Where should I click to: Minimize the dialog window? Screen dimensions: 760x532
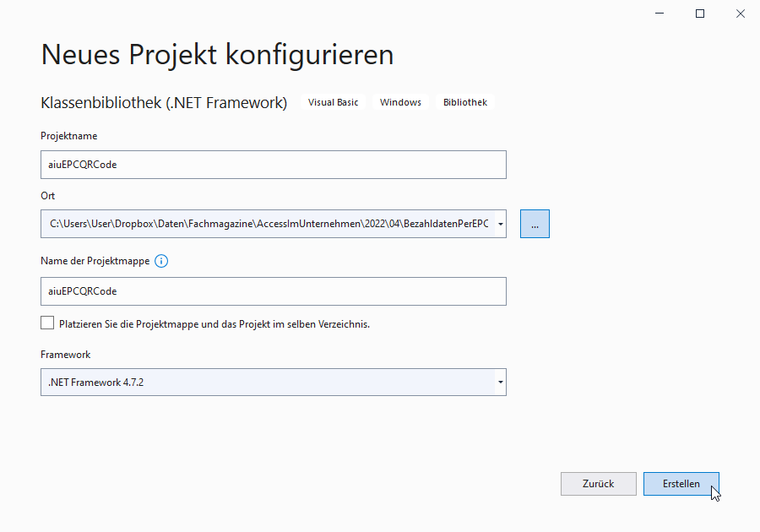[x=658, y=13]
